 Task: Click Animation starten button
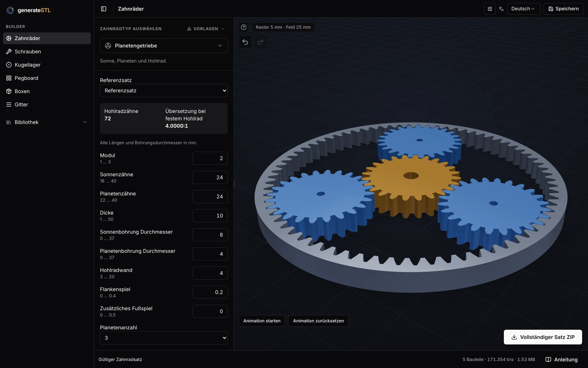coord(262,321)
